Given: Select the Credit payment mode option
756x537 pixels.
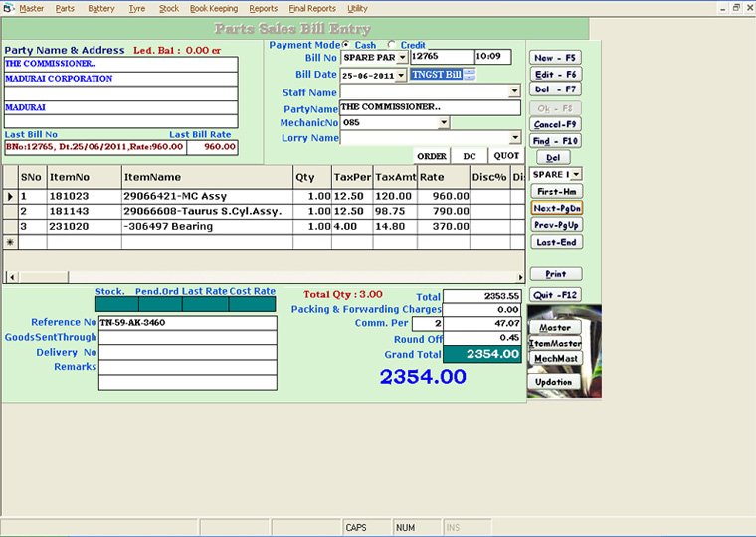Looking at the screenshot, I should (x=391, y=45).
